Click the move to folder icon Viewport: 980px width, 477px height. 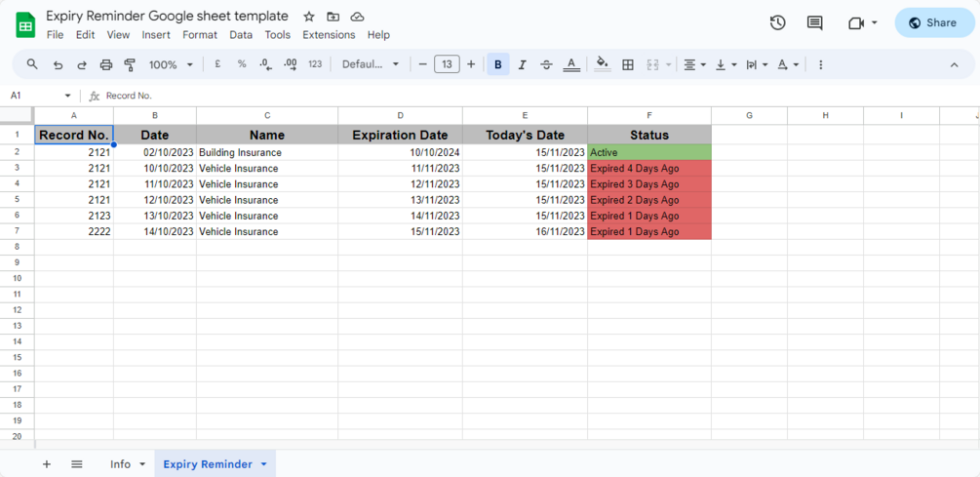click(333, 17)
